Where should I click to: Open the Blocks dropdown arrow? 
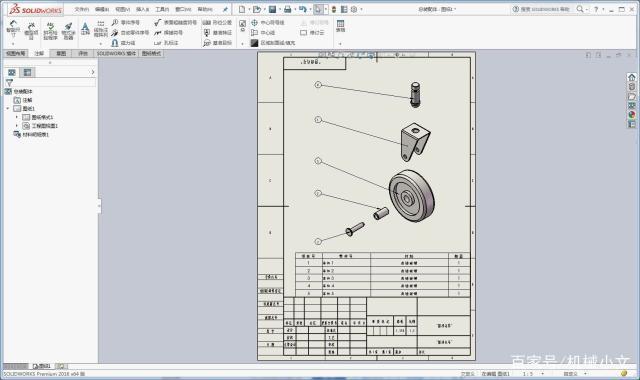click(242, 43)
